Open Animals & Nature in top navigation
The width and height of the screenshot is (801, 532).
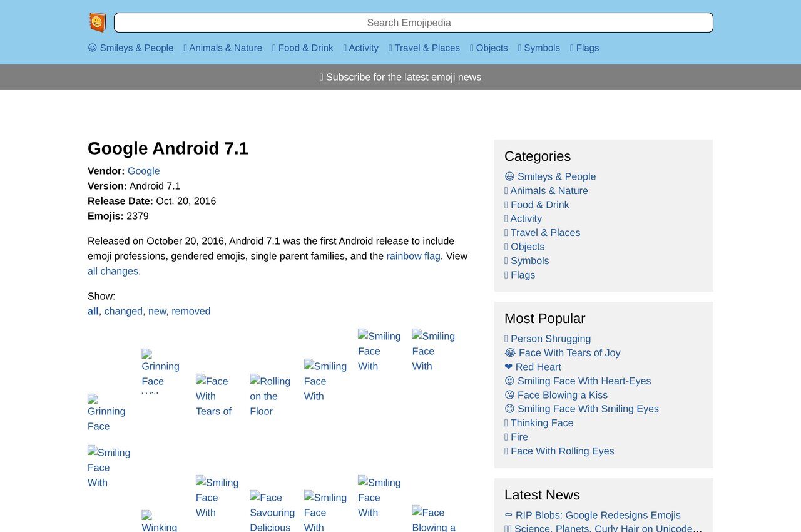tap(223, 48)
